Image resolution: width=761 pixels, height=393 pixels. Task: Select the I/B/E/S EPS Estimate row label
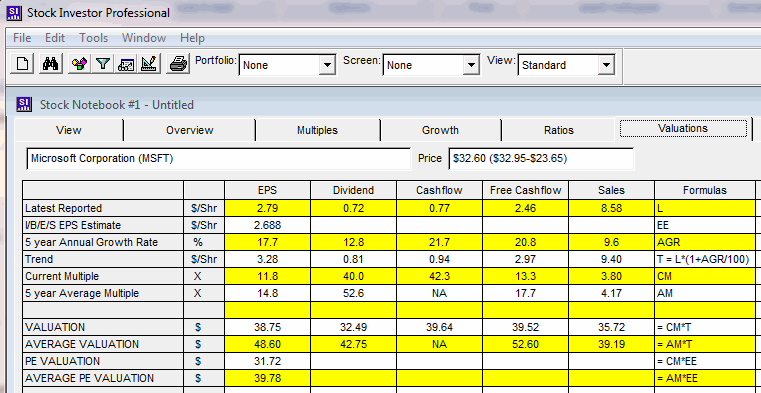pyautogui.click(x=103, y=225)
